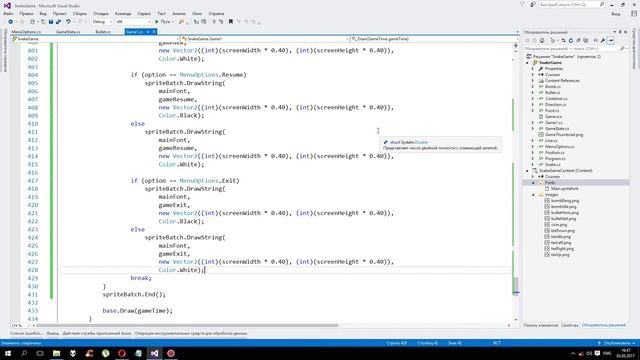Screen dimensions: 640x360
Task: Click Home icon in Solution Explorer toolbar
Action: pyautogui.click(x=542, y=40)
